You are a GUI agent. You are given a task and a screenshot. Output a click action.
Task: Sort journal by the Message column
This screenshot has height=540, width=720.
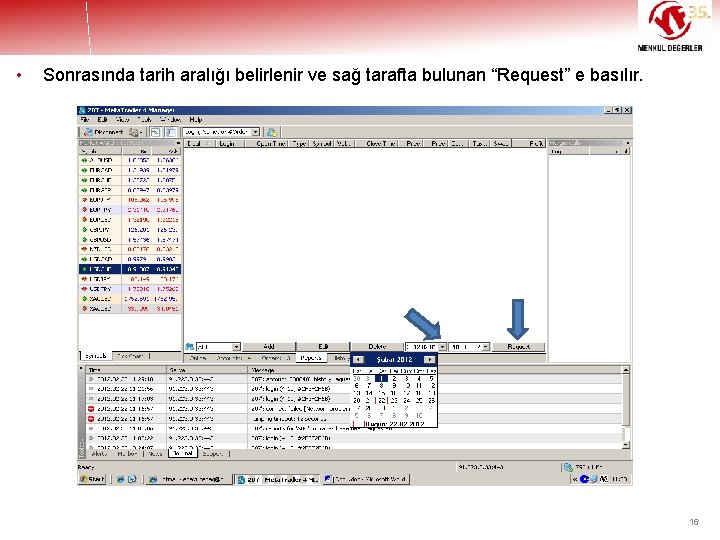coord(435,370)
